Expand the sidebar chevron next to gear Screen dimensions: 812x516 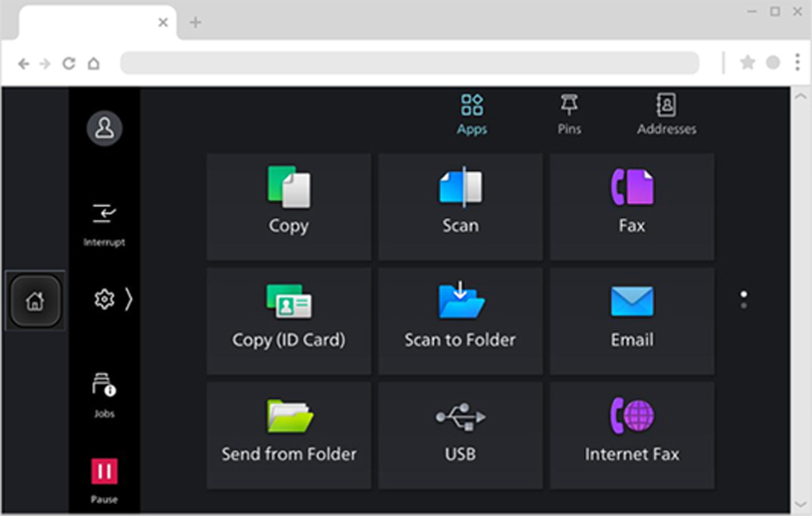[128, 299]
